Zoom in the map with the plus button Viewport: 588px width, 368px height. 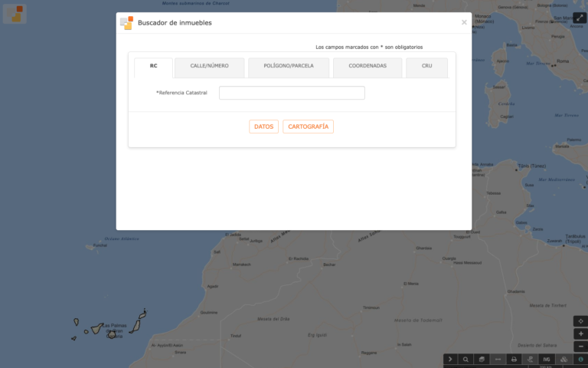tap(580, 333)
